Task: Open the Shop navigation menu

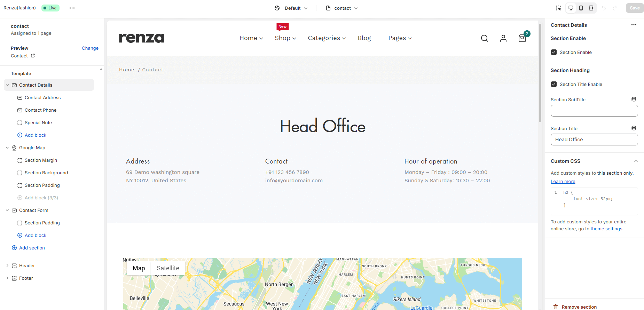Action: point(285,38)
